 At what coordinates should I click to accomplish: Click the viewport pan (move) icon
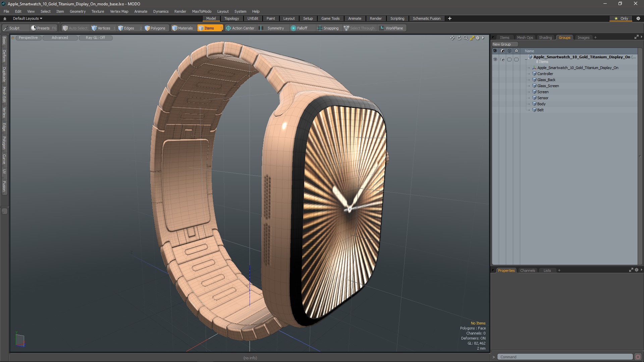tap(452, 38)
